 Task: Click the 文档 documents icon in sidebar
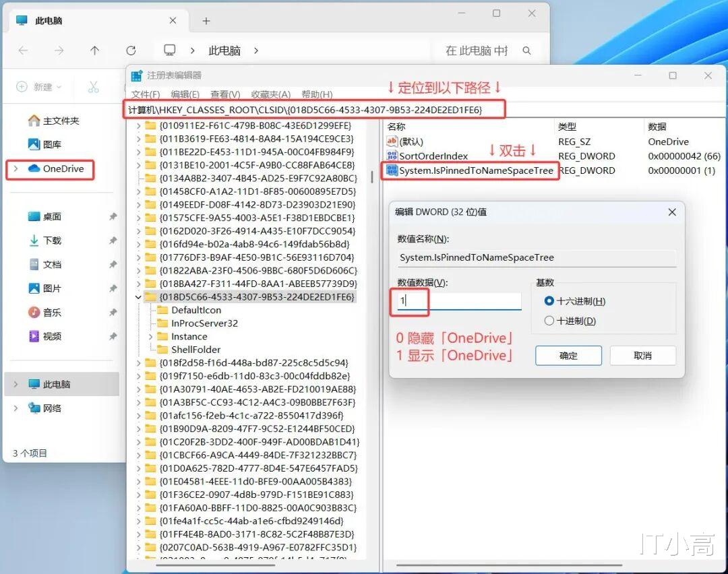click(x=34, y=264)
